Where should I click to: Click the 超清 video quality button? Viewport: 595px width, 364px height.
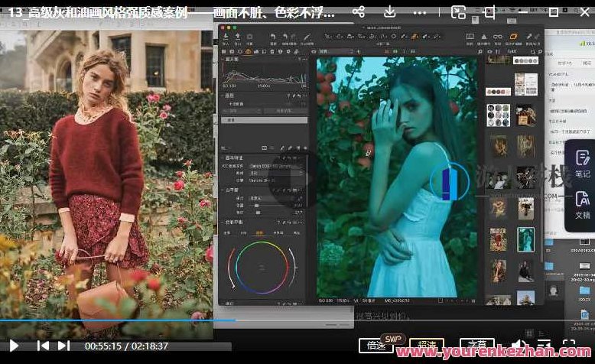click(426, 346)
